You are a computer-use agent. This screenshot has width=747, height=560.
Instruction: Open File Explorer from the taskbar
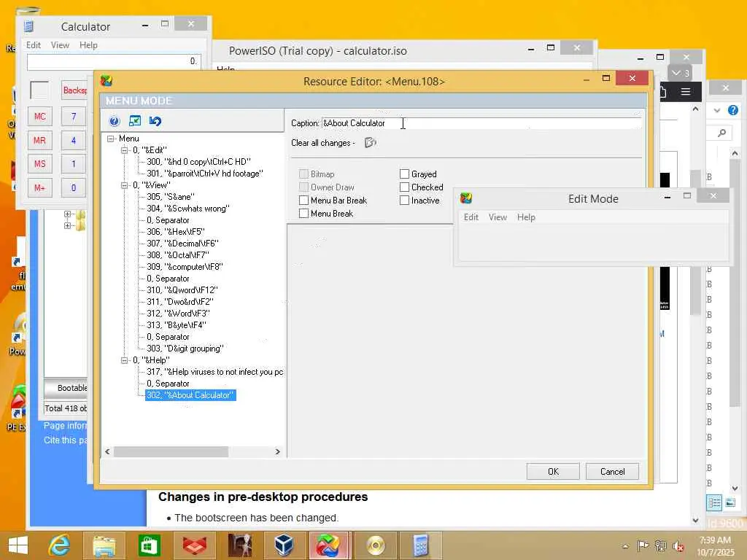(x=104, y=545)
